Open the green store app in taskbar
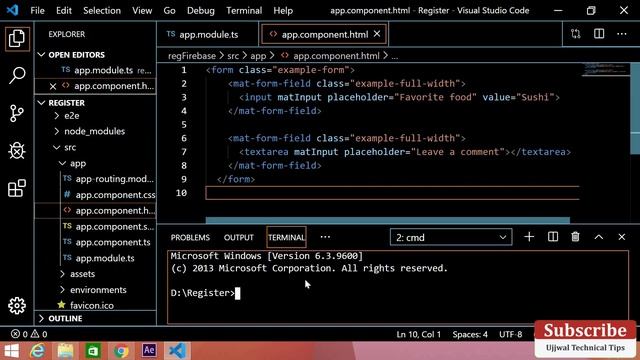Viewport: 640px width, 360px height. point(93,351)
